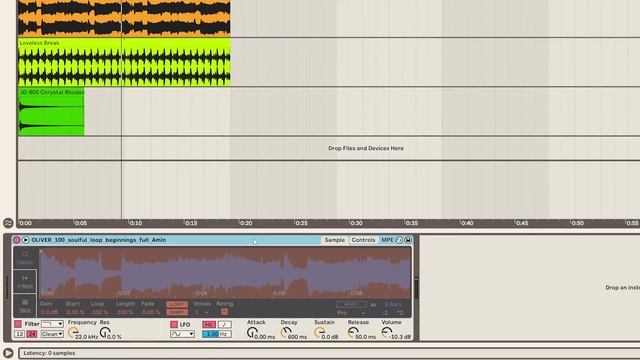
Task: Select 24 dB filter slope
Action: [x=32, y=334]
